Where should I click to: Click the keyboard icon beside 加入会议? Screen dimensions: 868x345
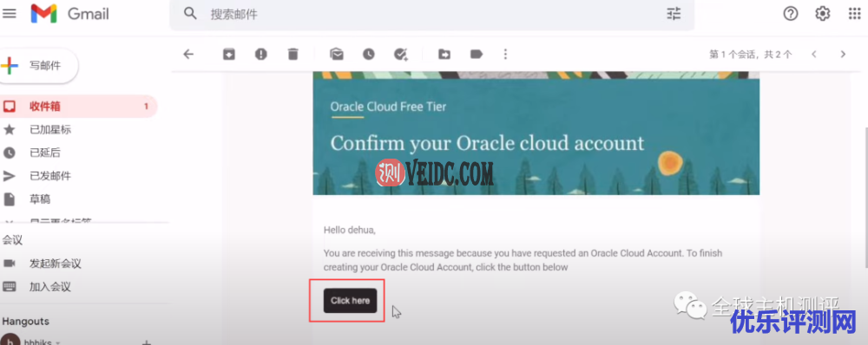click(10, 286)
